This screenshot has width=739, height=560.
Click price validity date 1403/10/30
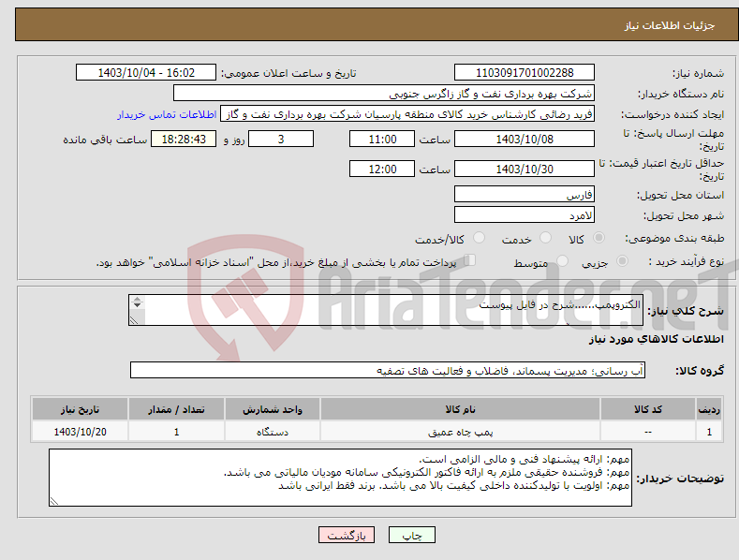click(x=525, y=169)
